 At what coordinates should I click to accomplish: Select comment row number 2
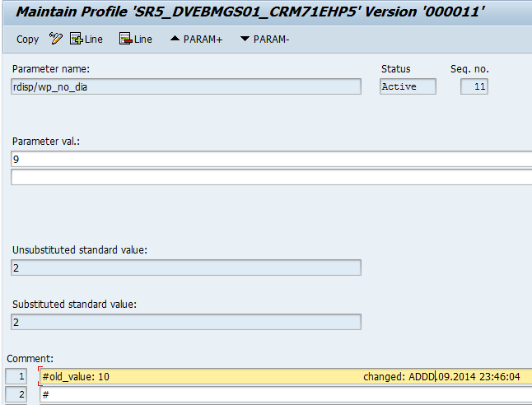[x=16, y=395]
